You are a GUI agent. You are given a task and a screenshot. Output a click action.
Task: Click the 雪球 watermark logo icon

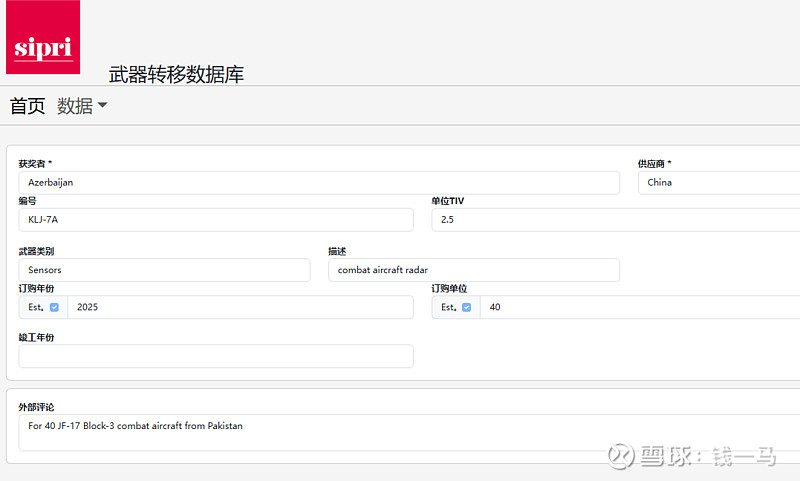pos(620,456)
